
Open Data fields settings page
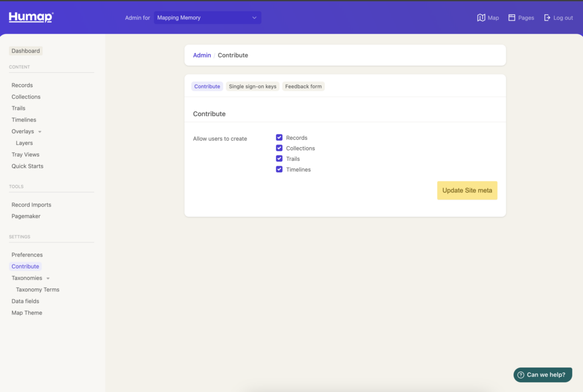tap(25, 301)
